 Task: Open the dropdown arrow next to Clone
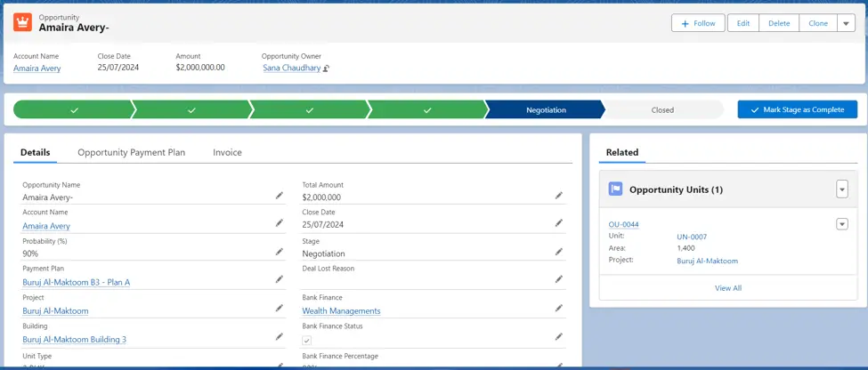pyautogui.click(x=846, y=24)
